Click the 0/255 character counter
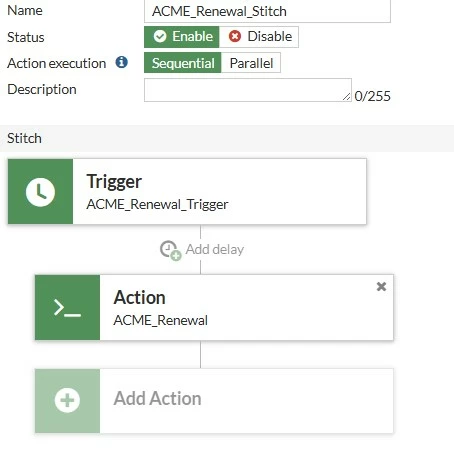 tap(372, 96)
